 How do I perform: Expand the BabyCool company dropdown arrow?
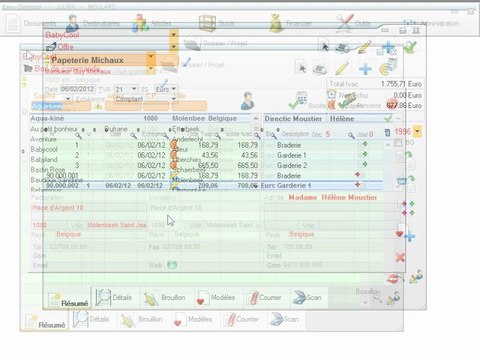[173, 34]
